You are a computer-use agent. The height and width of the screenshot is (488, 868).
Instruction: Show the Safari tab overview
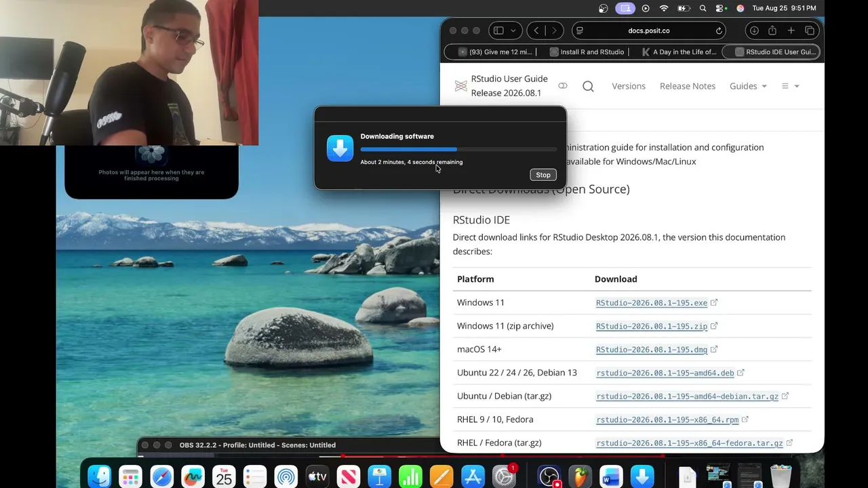tap(810, 30)
